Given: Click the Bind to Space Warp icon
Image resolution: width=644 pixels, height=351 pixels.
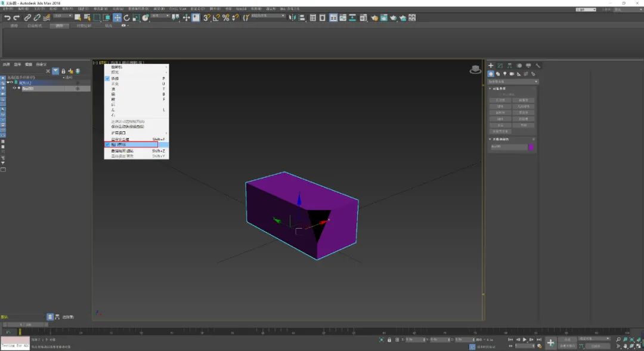Looking at the screenshot, I should (x=47, y=18).
